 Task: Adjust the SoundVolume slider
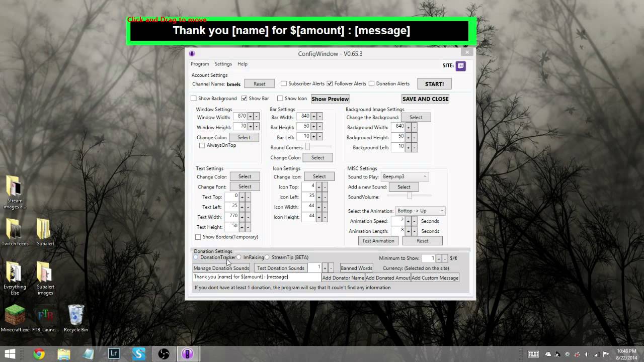[409, 196]
